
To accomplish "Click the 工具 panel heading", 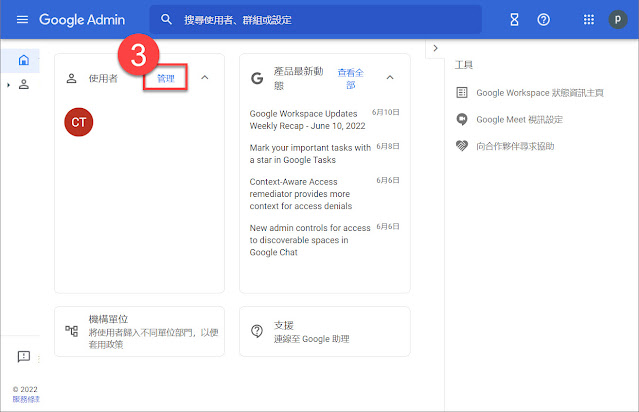I will (x=463, y=65).
